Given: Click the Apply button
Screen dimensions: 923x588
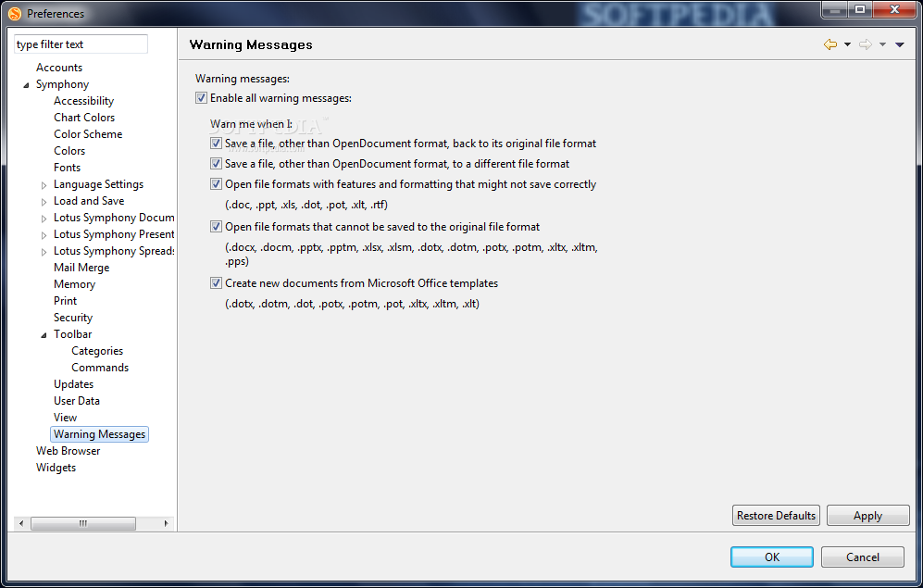Looking at the screenshot, I should coord(867,516).
